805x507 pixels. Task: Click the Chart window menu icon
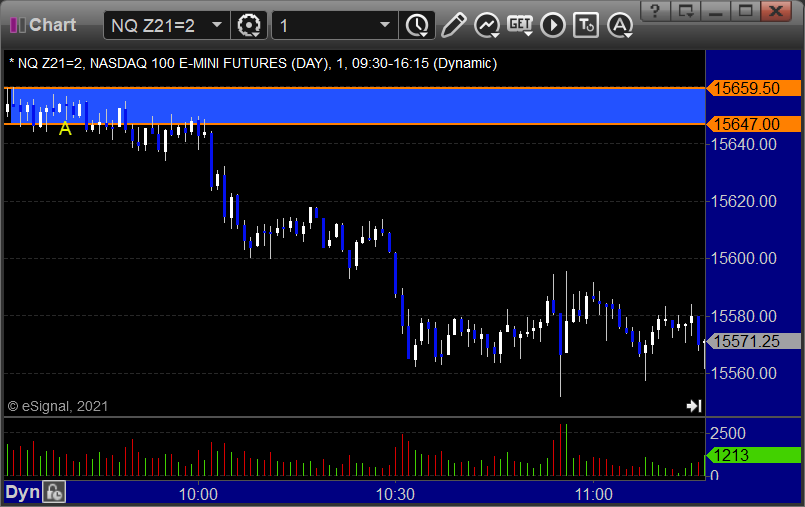tap(18, 25)
